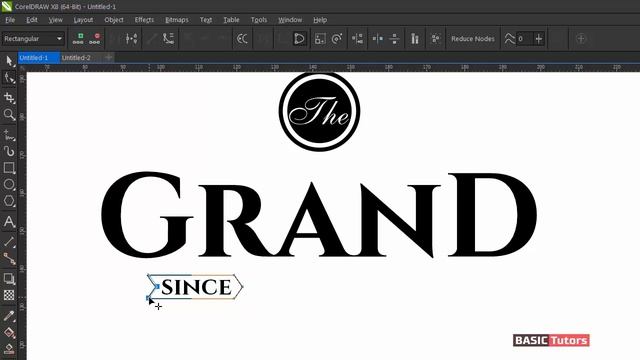Activate the Interactive Fill bucket tool
This screenshot has height=360, width=640.
point(9,332)
